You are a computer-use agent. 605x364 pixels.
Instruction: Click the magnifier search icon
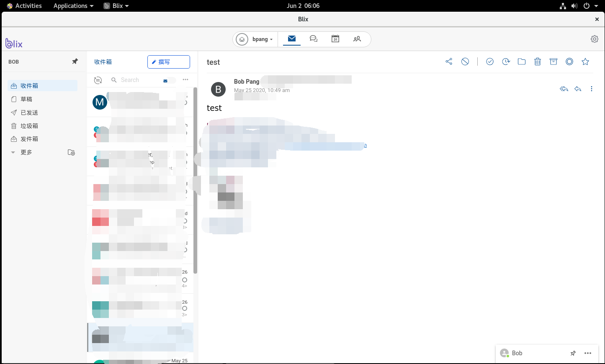click(x=114, y=80)
